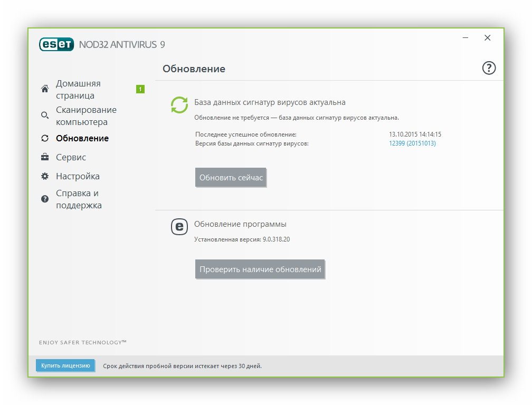The width and height of the screenshot is (532, 405).
Task: Click the Обновление page heading
Action: [x=194, y=69]
